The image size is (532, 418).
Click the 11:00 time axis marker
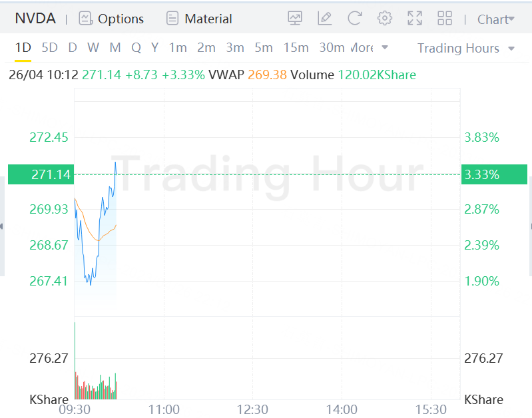point(164,409)
